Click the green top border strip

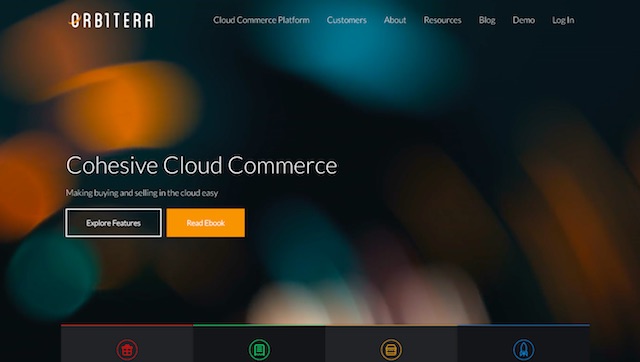[259, 325]
